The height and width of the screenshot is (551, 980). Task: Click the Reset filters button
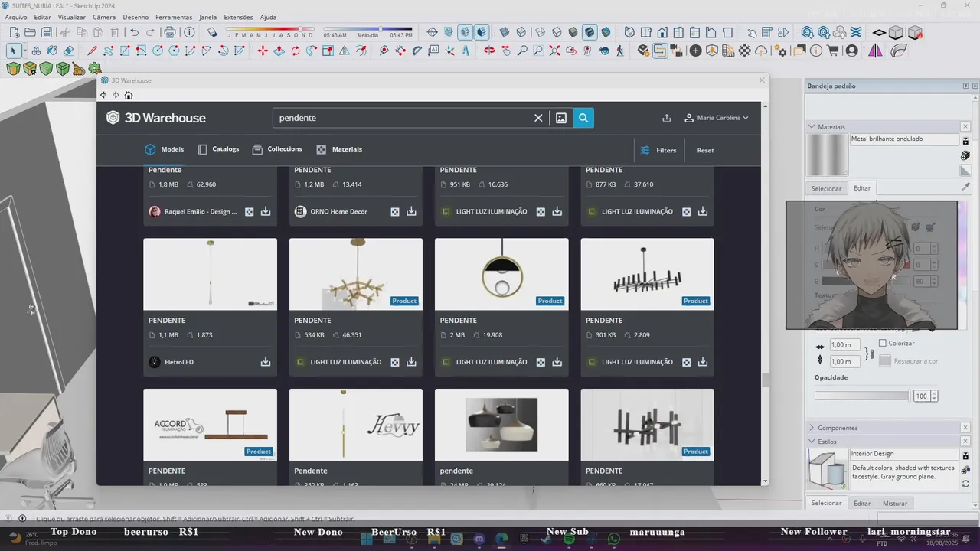(x=705, y=150)
